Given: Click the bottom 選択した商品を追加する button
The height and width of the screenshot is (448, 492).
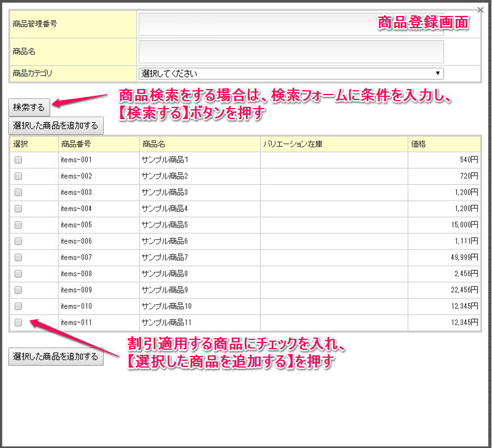Looking at the screenshot, I should (56, 357).
